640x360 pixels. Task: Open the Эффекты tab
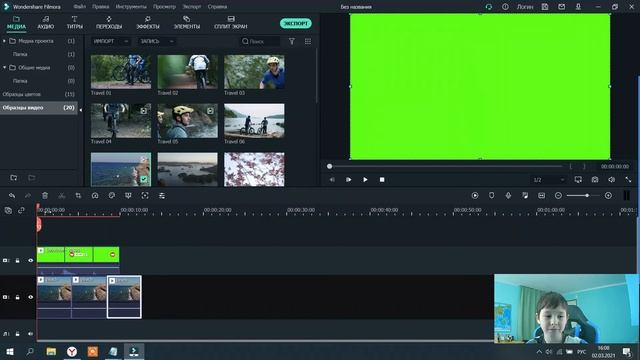[148, 23]
